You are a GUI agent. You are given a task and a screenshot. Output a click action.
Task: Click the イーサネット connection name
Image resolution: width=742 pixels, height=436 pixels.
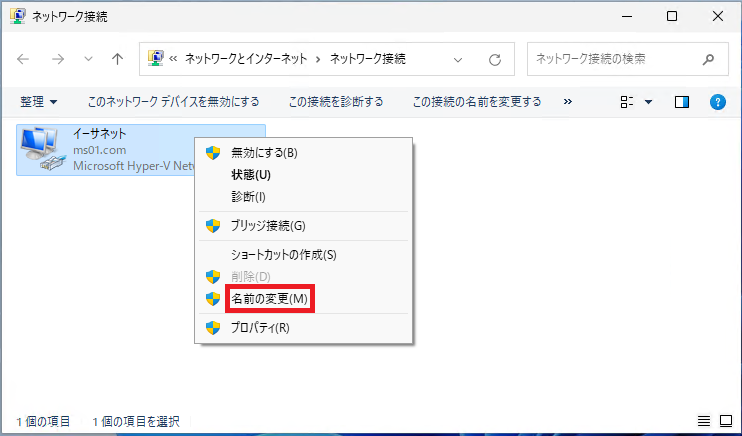click(99, 133)
